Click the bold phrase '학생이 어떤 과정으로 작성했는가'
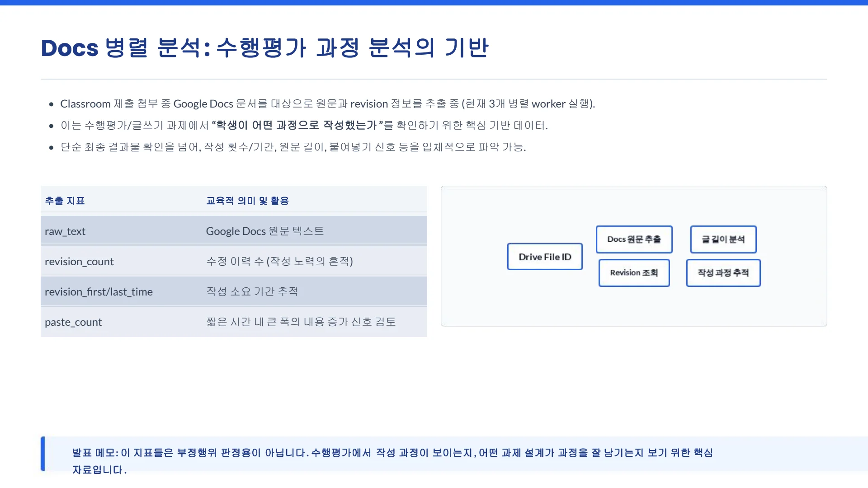Screen dimensions: 868x488 pos(297,125)
